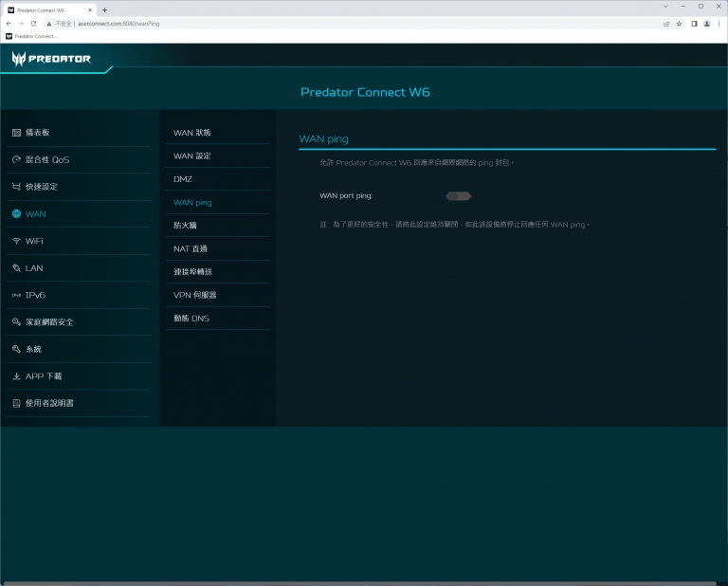The height and width of the screenshot is (586, 728).
Task: Click the user manual icon
Action: tap(16, 403)
